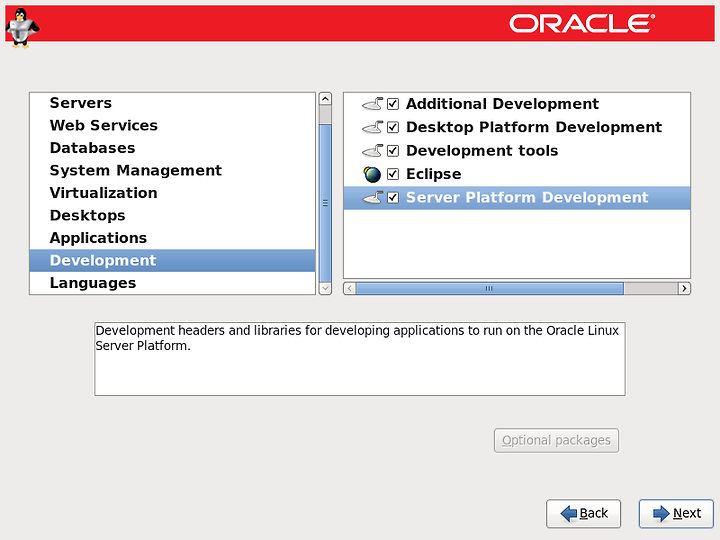Click the Server Platform Development label

pyautogui.click(x=527, y=198)
